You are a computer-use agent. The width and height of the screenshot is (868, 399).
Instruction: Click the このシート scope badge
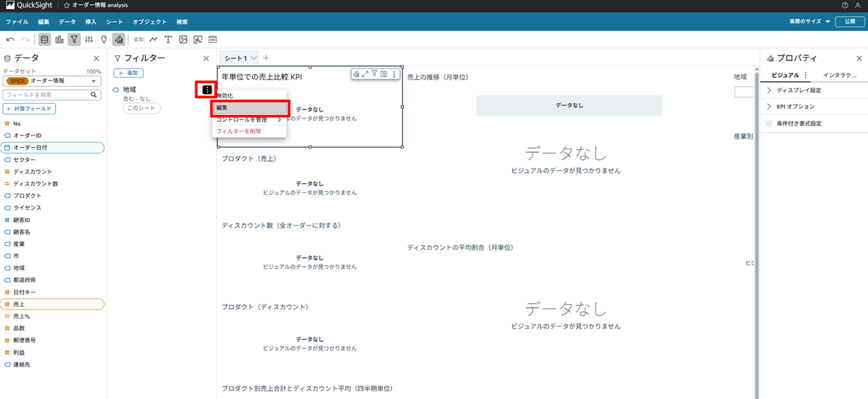[142, 108]
